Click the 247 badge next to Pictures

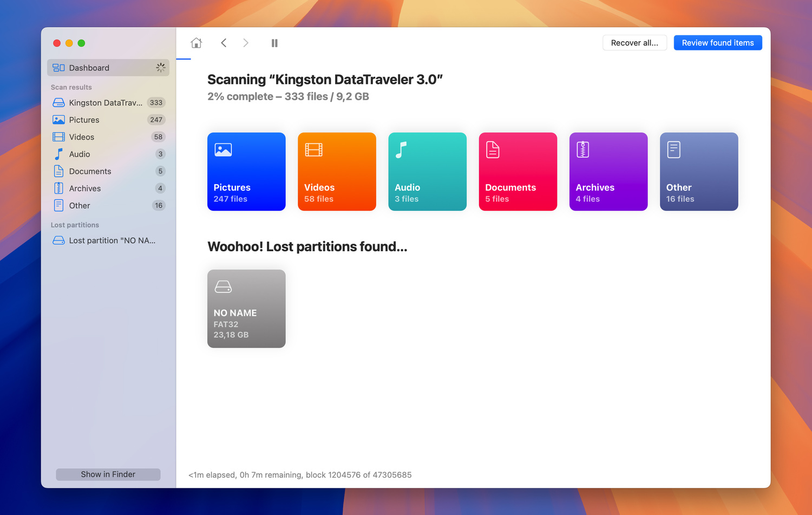point(156,120)
